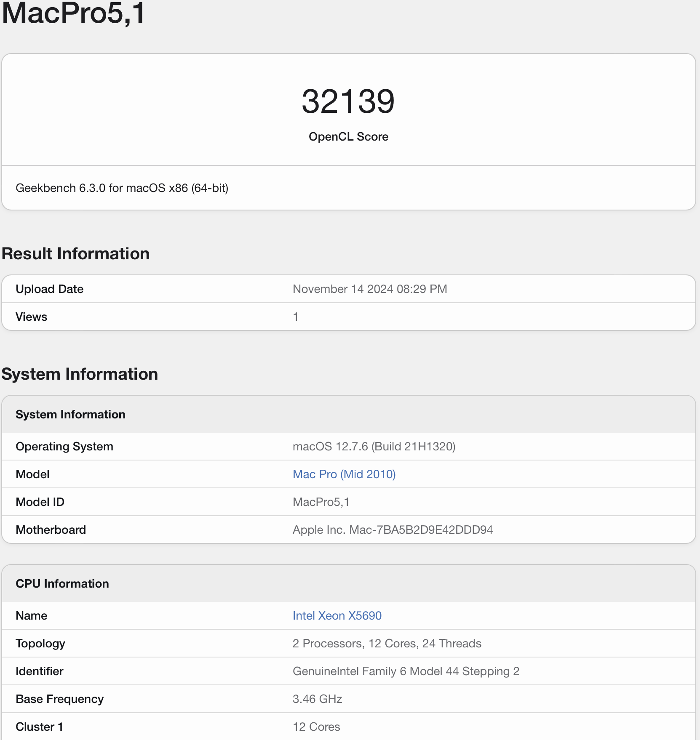700x740 pixels.
Task: Click the macOS 12.7.6 operating system value
Action: click(x=374, y=446)
